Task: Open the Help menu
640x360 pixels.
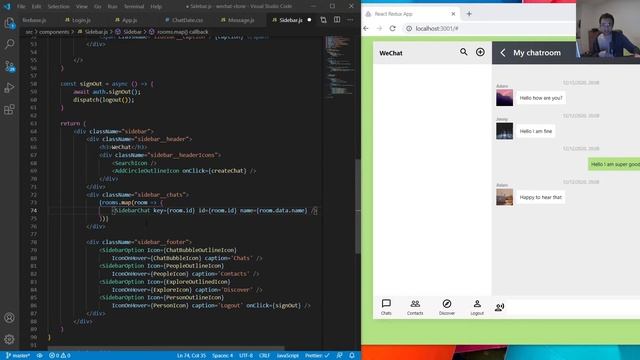Action: 156,7
